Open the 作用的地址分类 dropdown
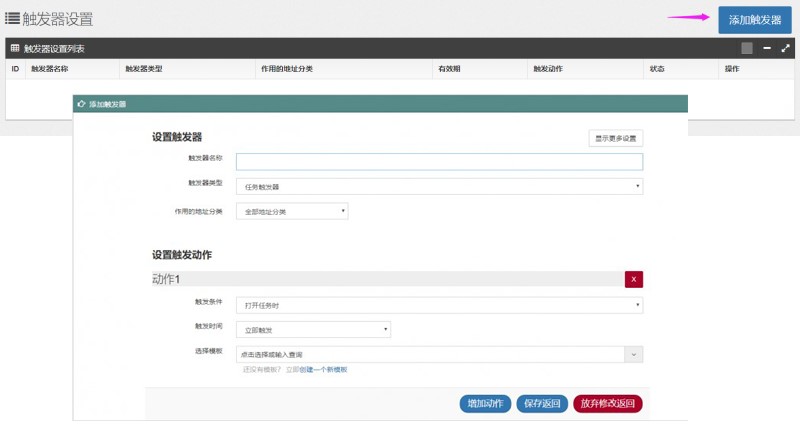Viewport: 800px width, 436px height. 291,211
